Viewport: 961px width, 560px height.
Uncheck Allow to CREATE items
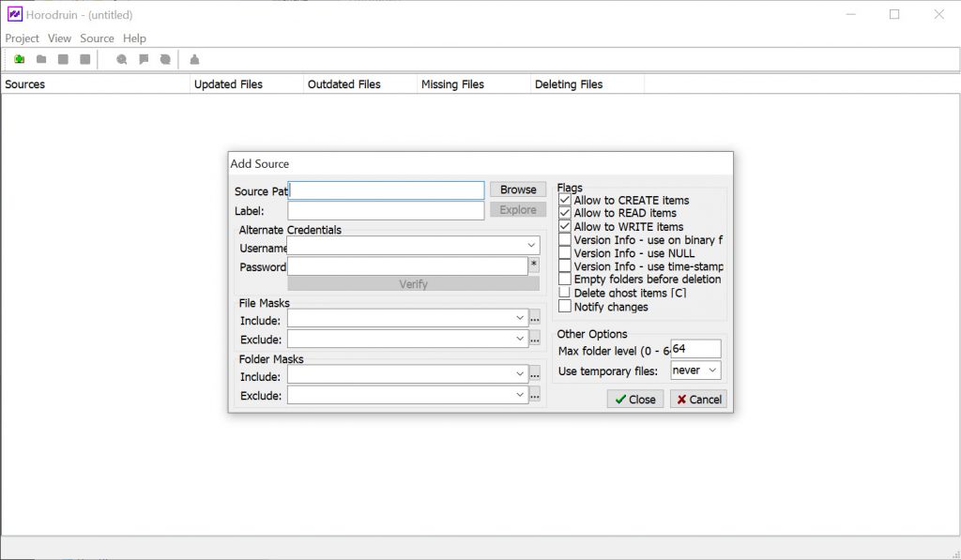564,200
